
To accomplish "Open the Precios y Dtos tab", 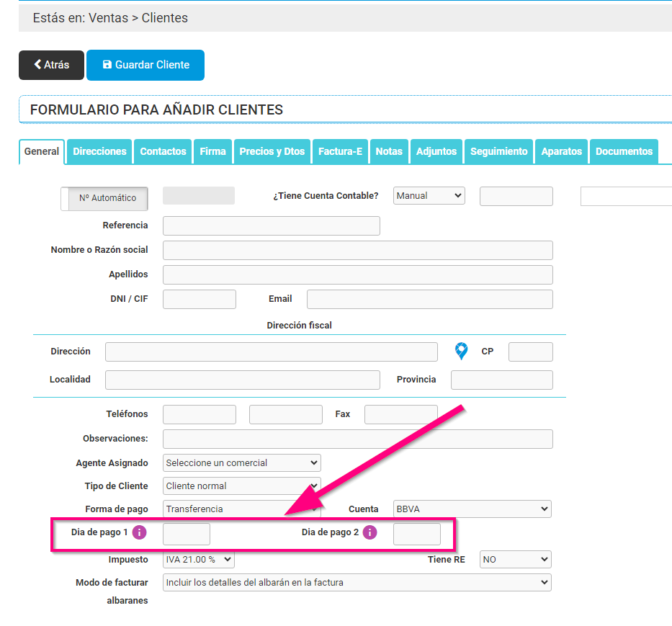I will click(272, 151).
